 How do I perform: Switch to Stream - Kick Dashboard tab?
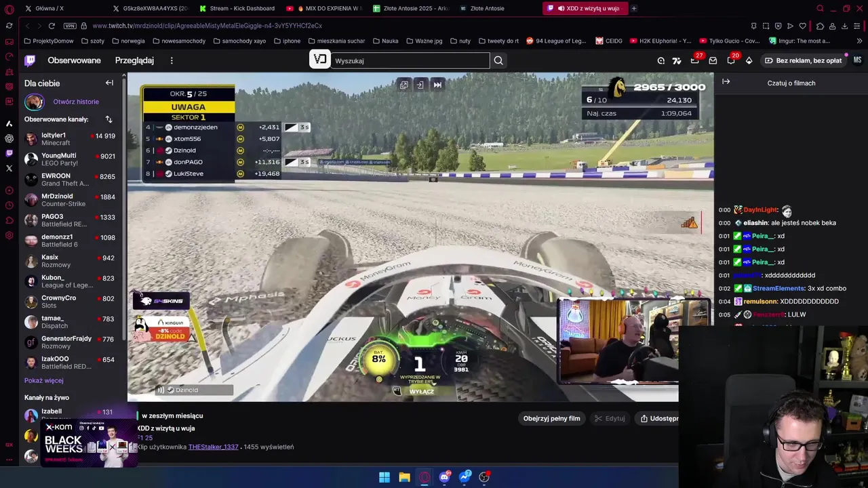tap(237, 8)
